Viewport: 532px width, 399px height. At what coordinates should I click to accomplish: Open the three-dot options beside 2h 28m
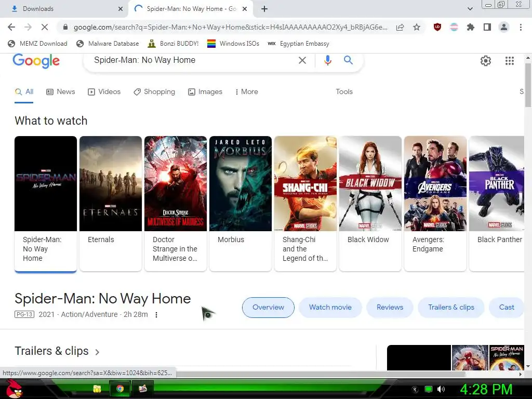coord(156,315)
